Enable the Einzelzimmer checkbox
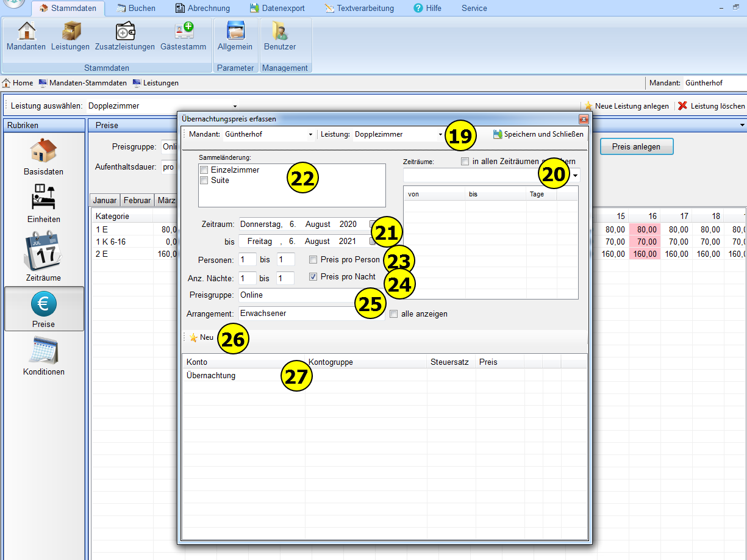 coord(204,170)
